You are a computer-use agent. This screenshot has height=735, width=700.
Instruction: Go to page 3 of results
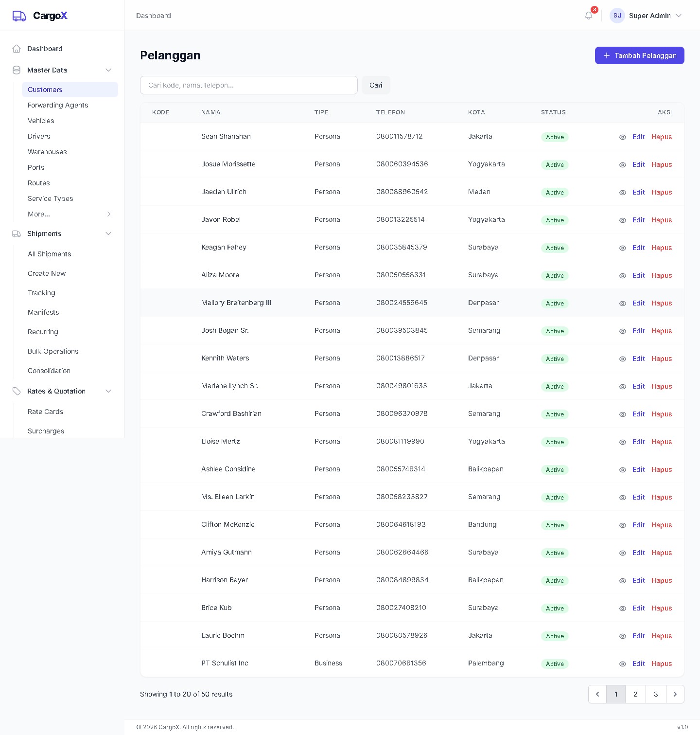pyautogui.click(x=656, y=694)
